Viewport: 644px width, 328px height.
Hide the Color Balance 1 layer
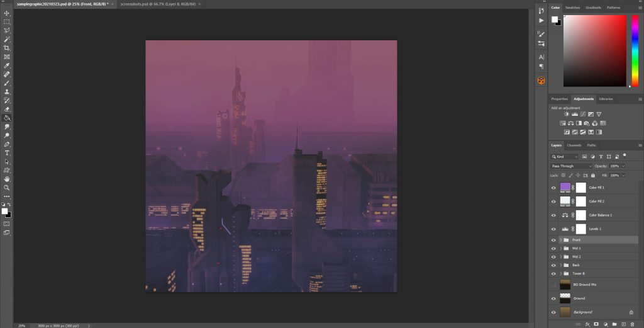553,215
